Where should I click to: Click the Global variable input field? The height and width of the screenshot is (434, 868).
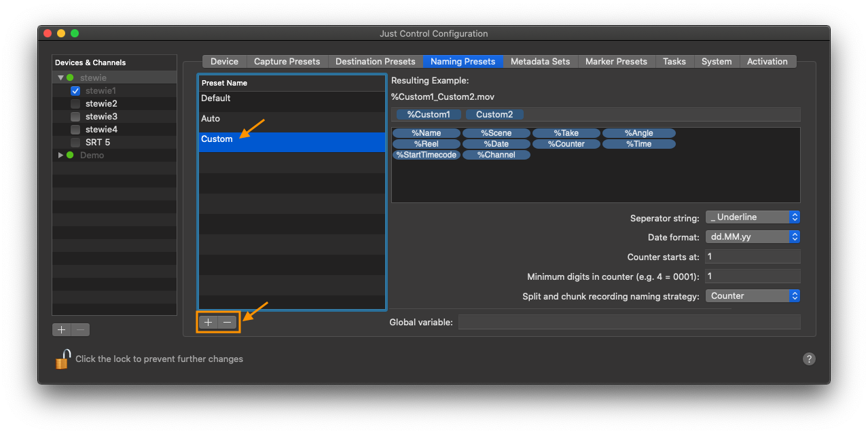[x=629, y=322]
